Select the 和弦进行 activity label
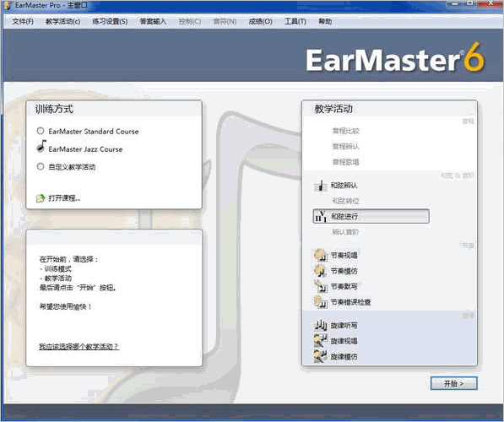The height and width of the screenshot is (422, 504). pos(344,216)
